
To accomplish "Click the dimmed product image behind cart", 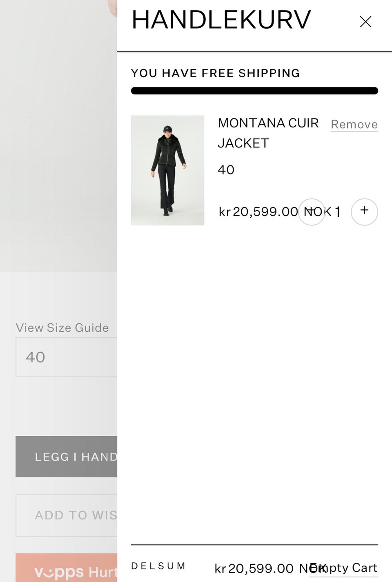I will (x=58, y=136).
